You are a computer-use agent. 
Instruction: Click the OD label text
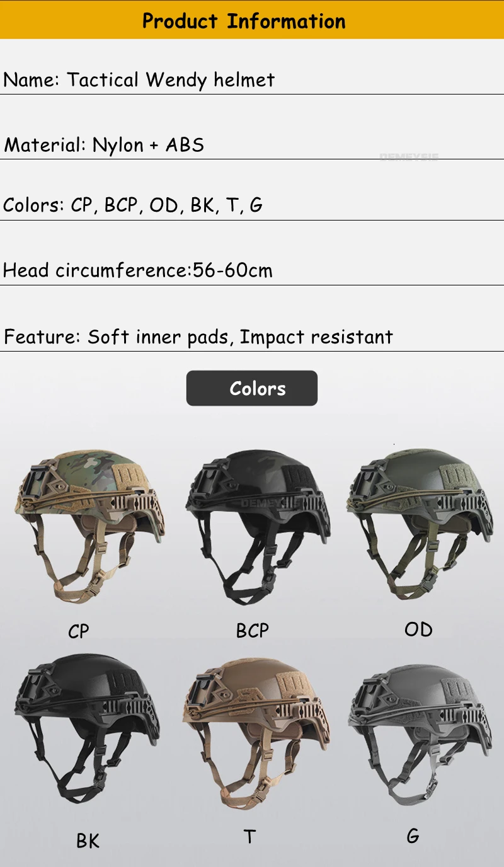pyautogui.click(x=418, y=629)
